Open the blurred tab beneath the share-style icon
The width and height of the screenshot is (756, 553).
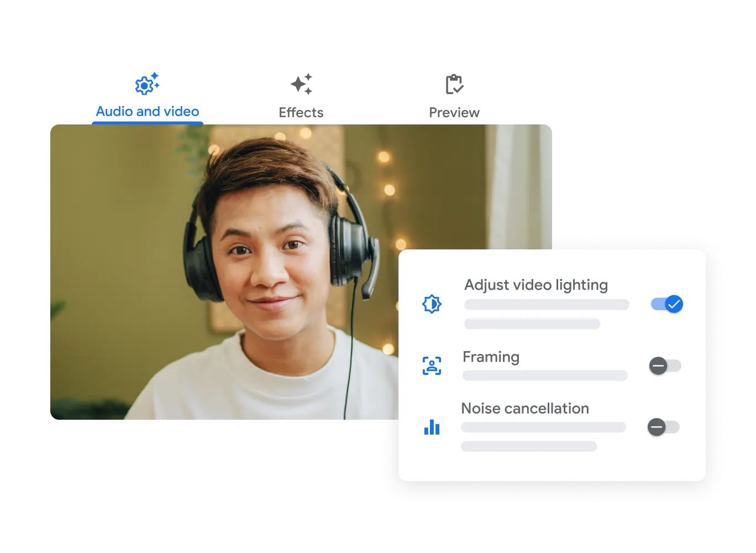302,113
